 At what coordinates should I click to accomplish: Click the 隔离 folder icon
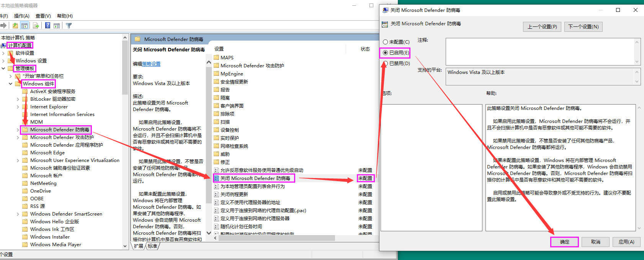217,98
